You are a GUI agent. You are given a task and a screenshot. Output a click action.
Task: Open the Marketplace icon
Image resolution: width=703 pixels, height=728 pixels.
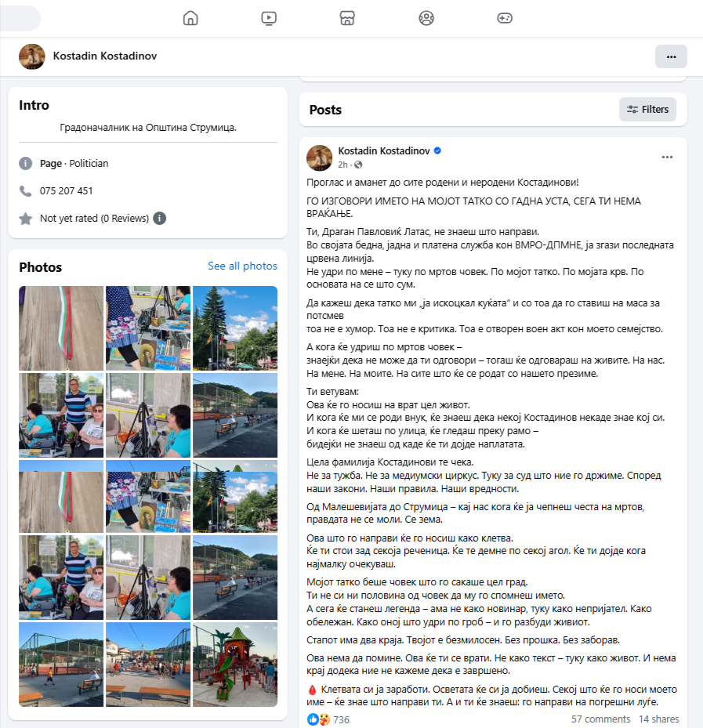(347, 18)
